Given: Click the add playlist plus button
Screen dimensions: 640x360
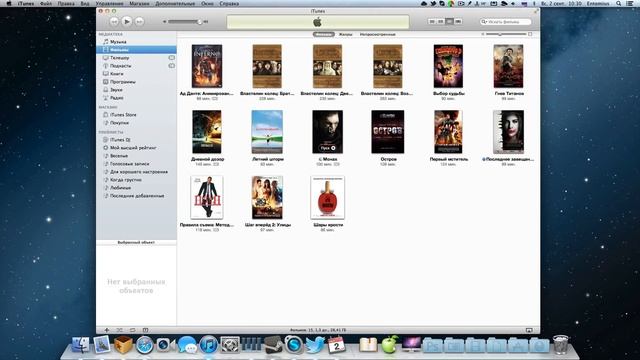Looking at the screenshot, I should coord(107,330).
